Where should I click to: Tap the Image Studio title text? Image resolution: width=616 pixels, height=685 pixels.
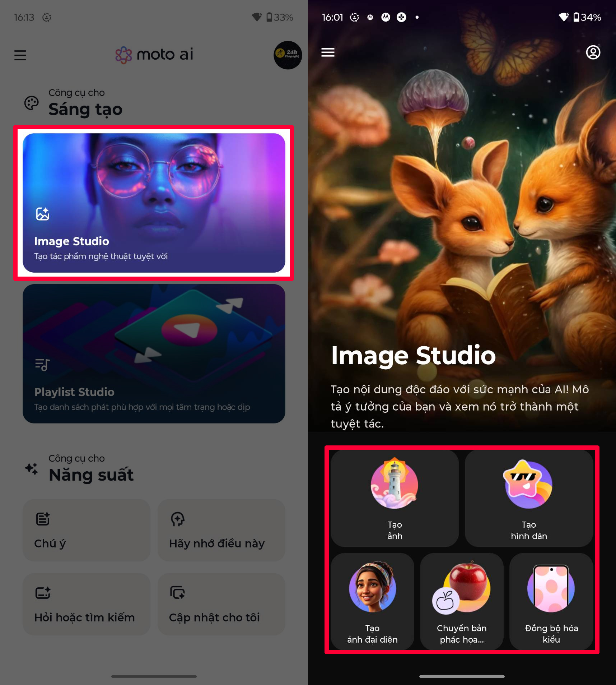[413, 356]
